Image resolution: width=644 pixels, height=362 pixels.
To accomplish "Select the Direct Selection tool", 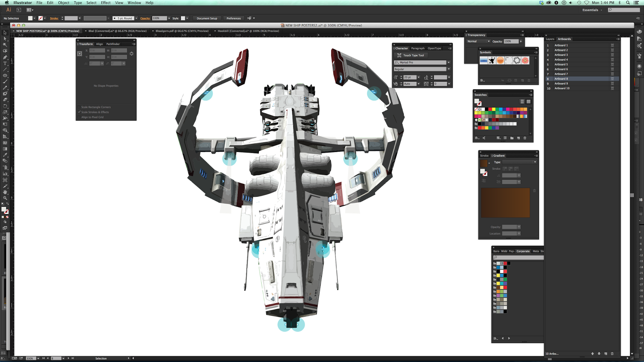I will [x=5, y=39].
